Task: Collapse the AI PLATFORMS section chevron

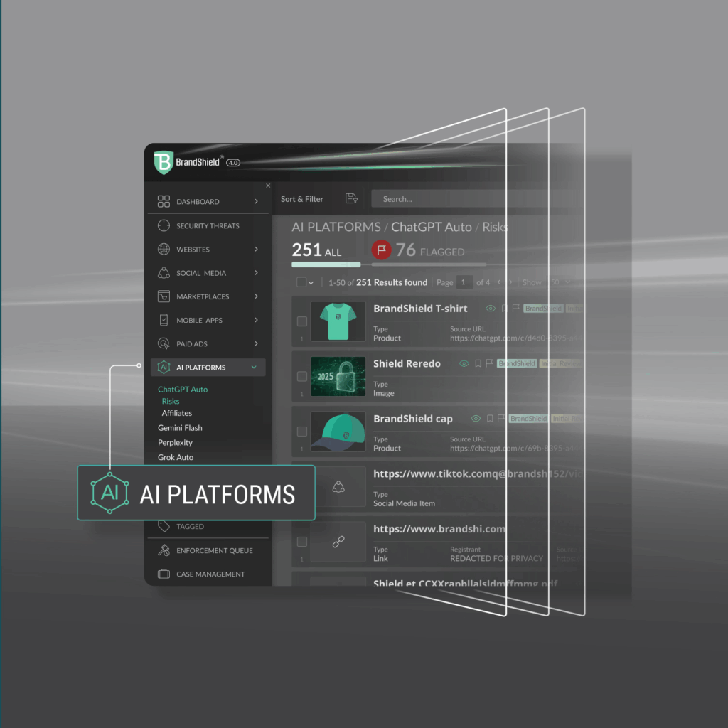Action: tap(254, 368)
